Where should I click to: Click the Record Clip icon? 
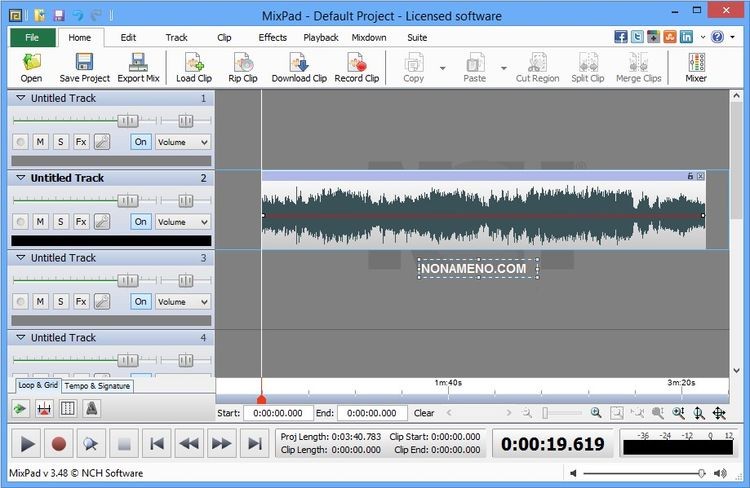(356, 67)
